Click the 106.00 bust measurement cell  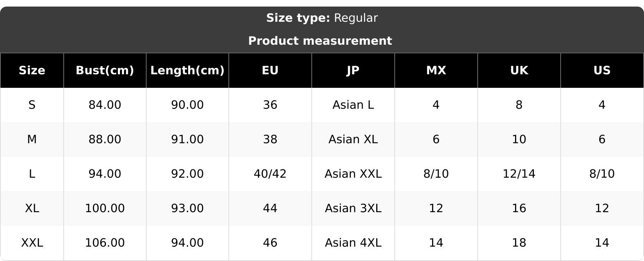pos(105,243)
